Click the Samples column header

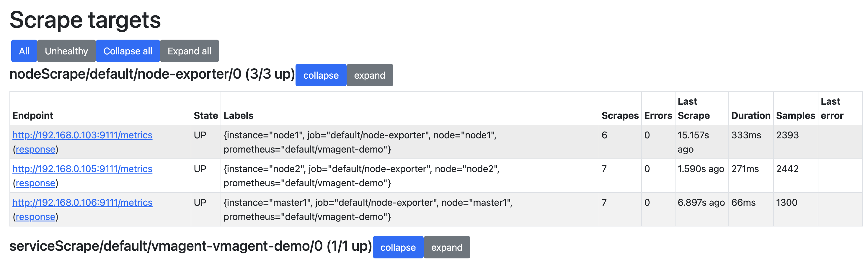pos(796,116)
